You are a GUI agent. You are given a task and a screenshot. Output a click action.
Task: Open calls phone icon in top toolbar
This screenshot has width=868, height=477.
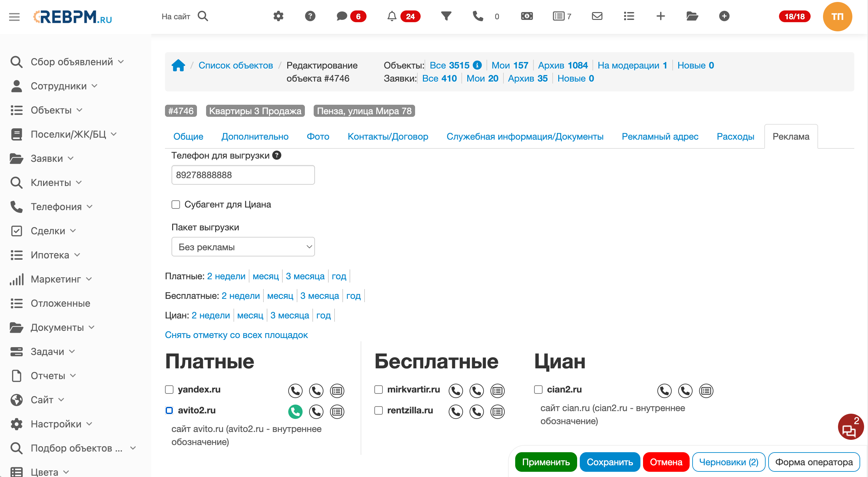point(478,16)
